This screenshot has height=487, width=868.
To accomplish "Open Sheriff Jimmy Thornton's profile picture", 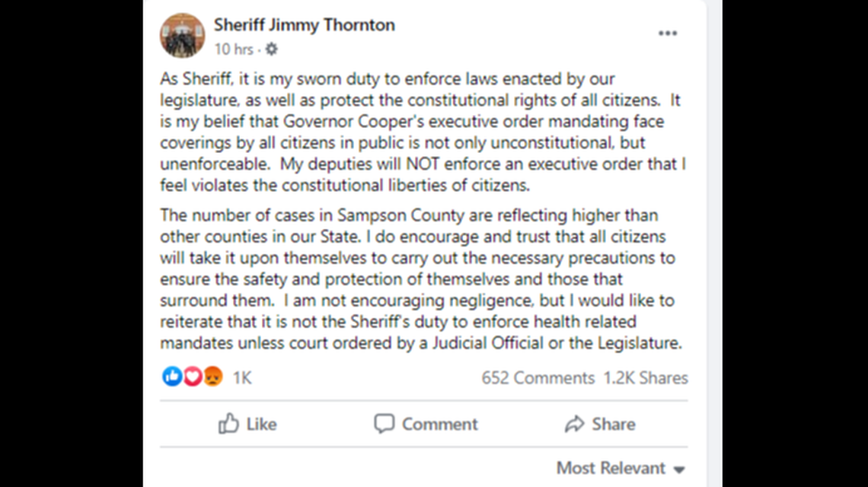I will coord(182,36).
